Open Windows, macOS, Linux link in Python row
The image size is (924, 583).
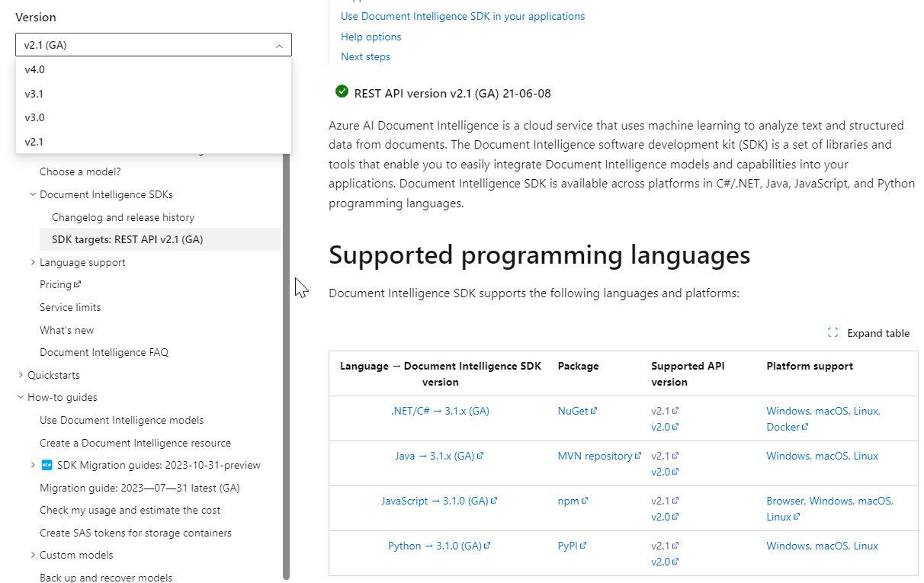(822, 546)
